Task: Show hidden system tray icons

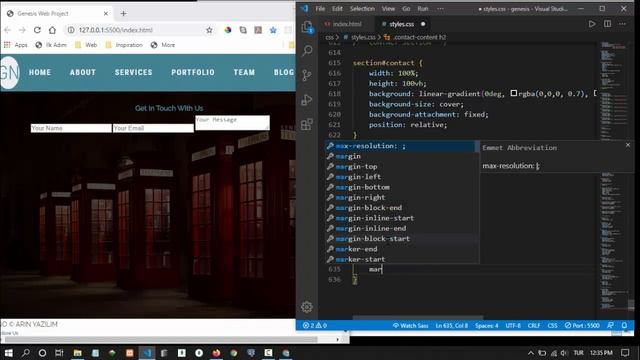Action: [531, 353]
